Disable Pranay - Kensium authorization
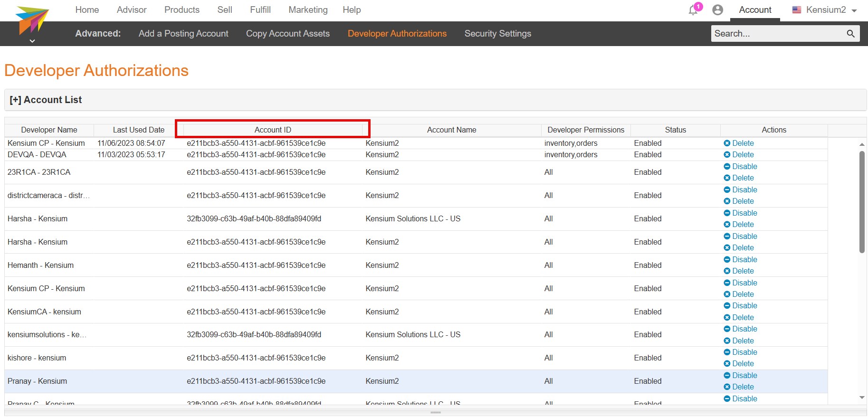Screen dimensions: 868x417 point(740,376)
